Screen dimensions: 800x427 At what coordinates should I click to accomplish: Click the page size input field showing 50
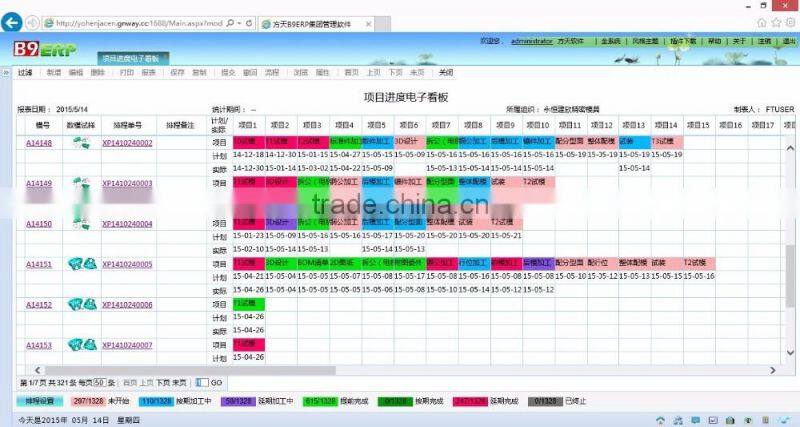point(99,383)
